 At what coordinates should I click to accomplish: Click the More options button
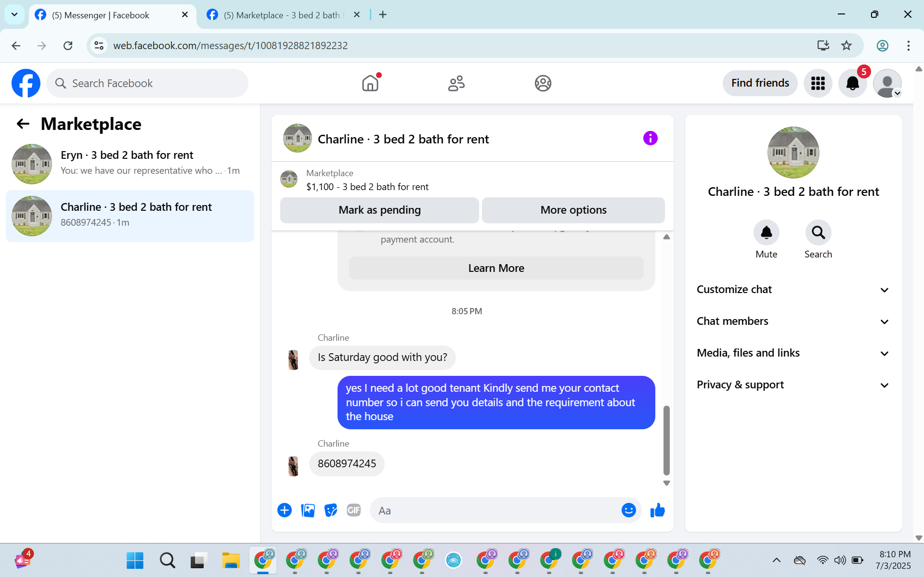pos(573,210)
